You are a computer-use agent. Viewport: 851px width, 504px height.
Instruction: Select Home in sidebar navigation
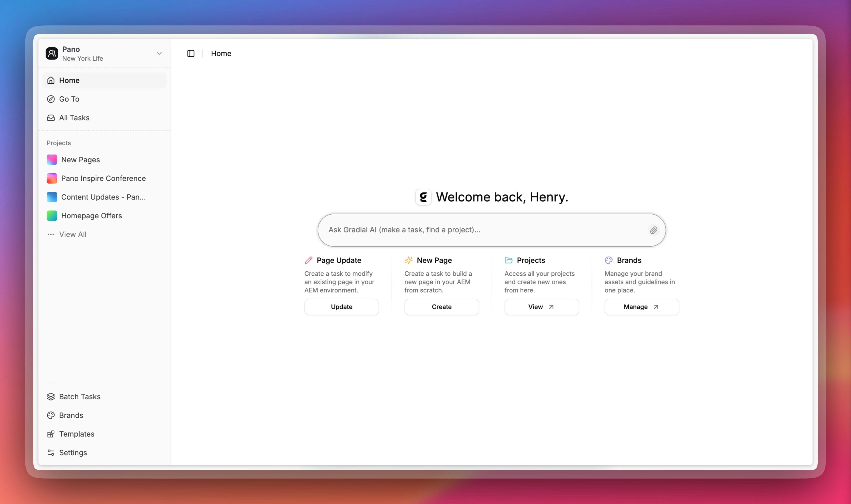(69, 80)
